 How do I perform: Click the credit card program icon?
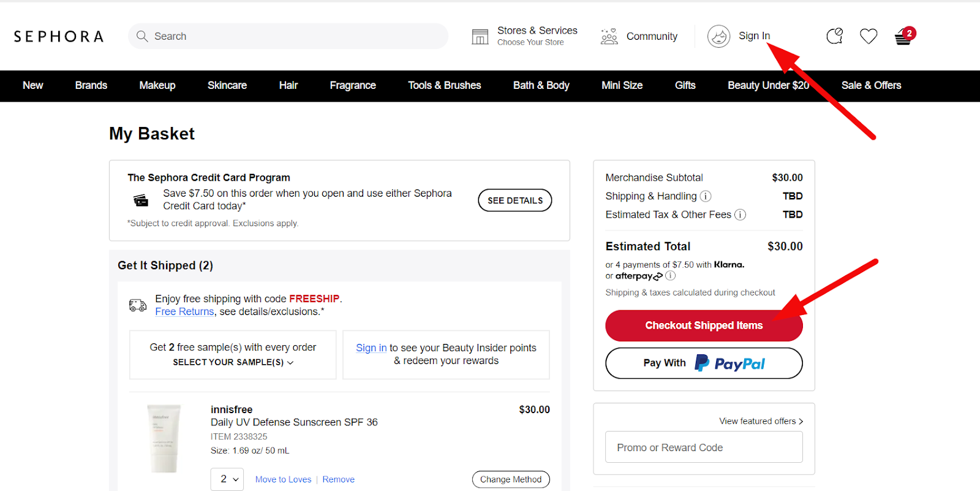pyautogui.click(x=141, y=200)
